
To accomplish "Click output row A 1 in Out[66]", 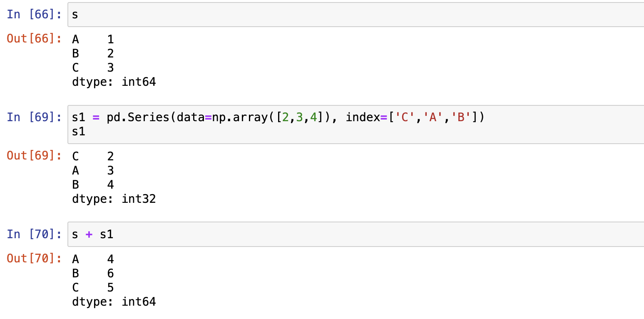I will [93, 39].
